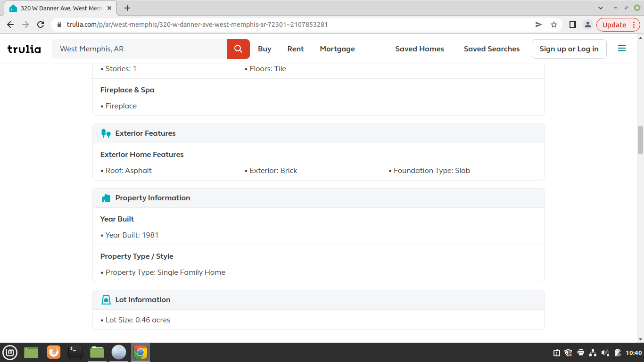Click the share page icon in address bar
Image resolution: width=644 pixels, height=362 pixels.
(539, 25)
